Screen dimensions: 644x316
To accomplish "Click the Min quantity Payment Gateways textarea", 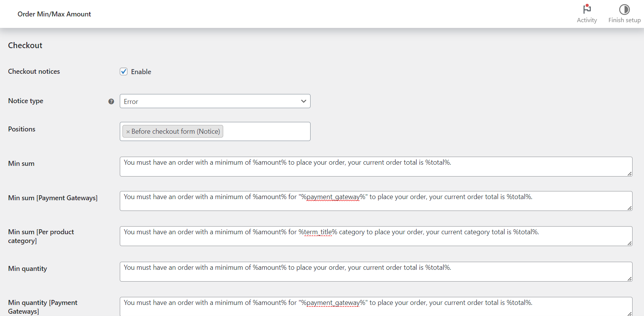I will pyautogui.click(x=376, y=306).
